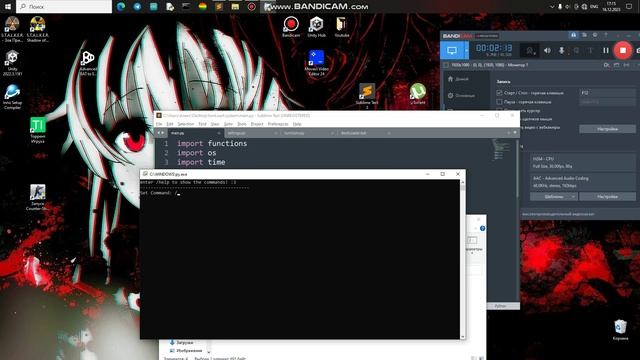Open the File menu in Sublime Text
The width and height of the screenshot is (640, 360).
coord(159,124)
